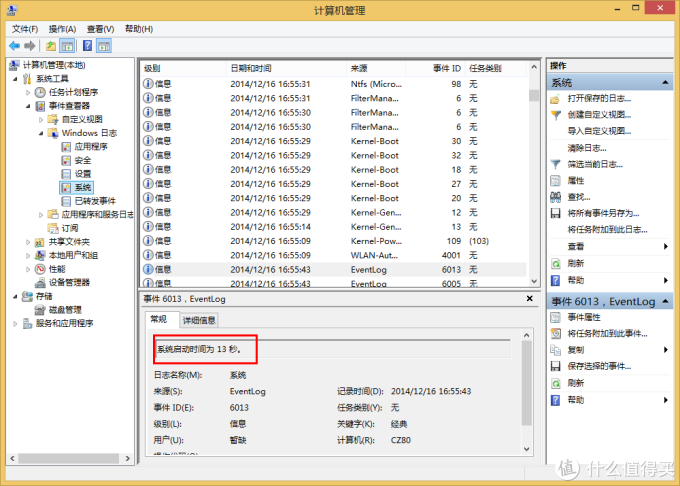
Task: Sort by 日期和时间 column header
Action: [286, 68]
